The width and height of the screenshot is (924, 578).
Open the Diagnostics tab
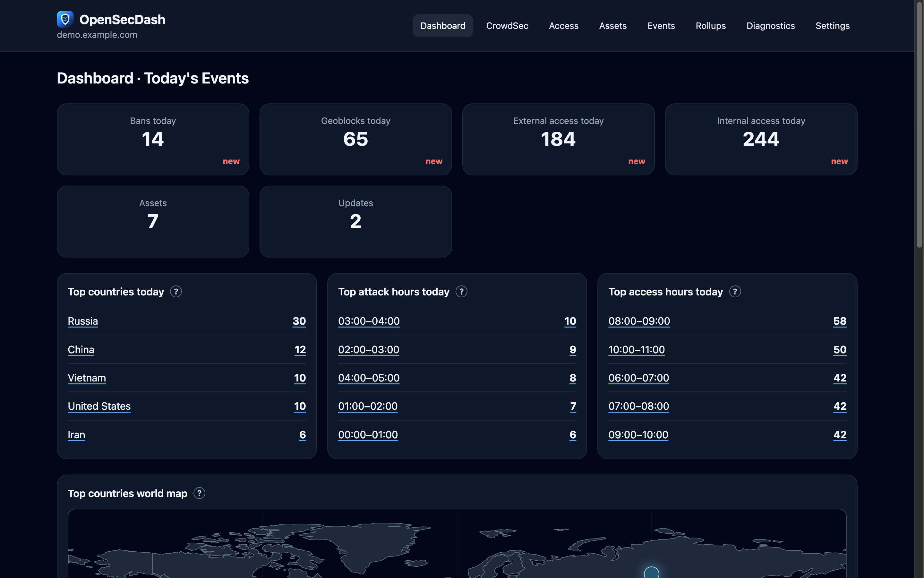point(771,26)
